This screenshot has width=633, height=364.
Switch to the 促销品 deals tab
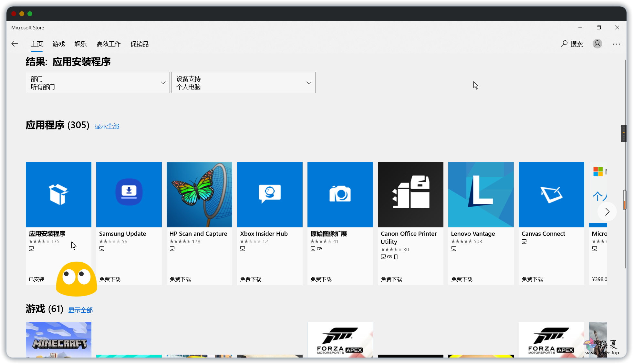tap(140, 44)
